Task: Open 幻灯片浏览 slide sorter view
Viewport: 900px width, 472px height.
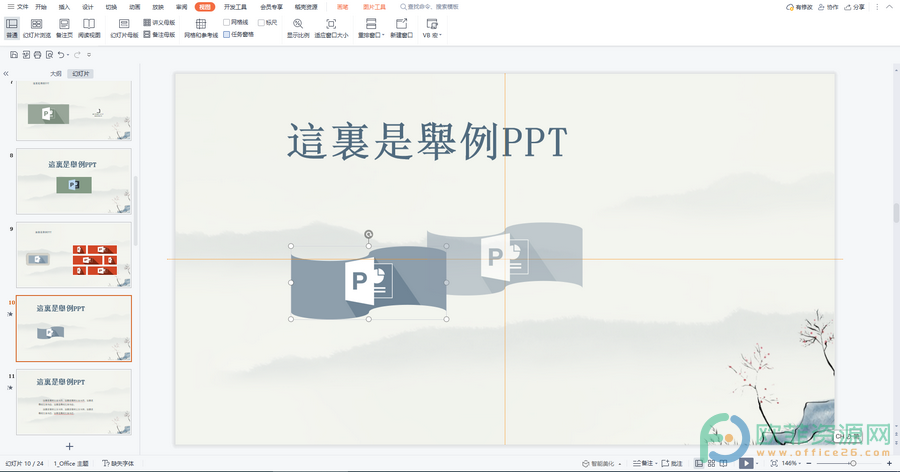Action: (x=37, y=28)
